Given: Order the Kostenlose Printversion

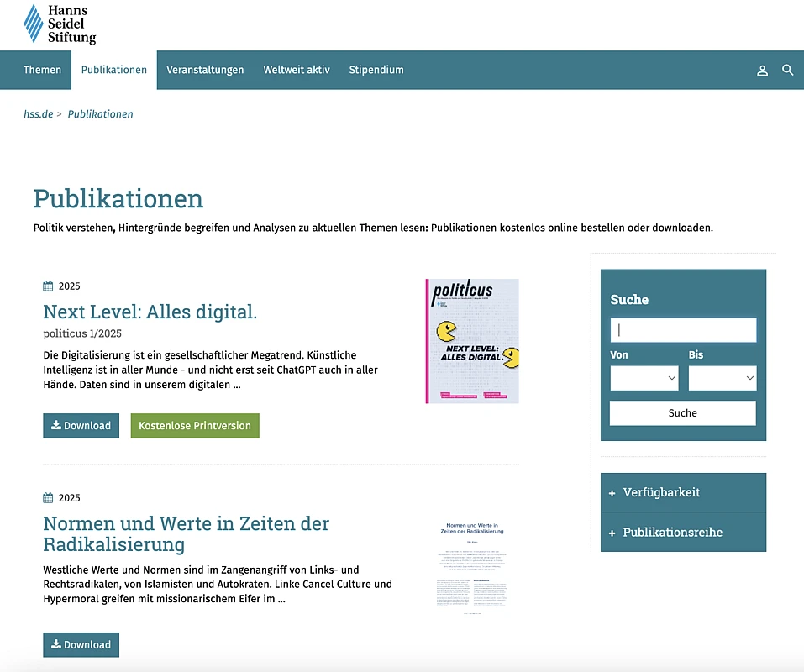Looking at the screenshot, I should [x=195, y=426].
